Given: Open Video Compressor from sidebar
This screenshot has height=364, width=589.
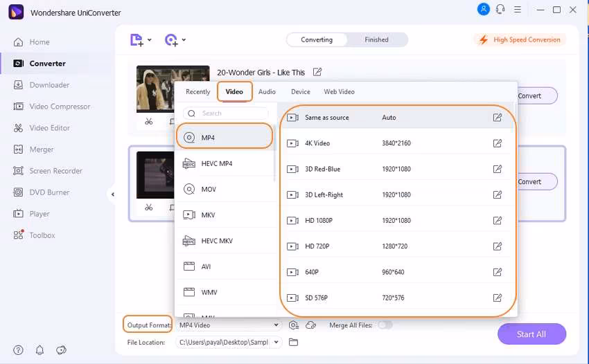Looking at the screenshot, I should tap(52, 107).
